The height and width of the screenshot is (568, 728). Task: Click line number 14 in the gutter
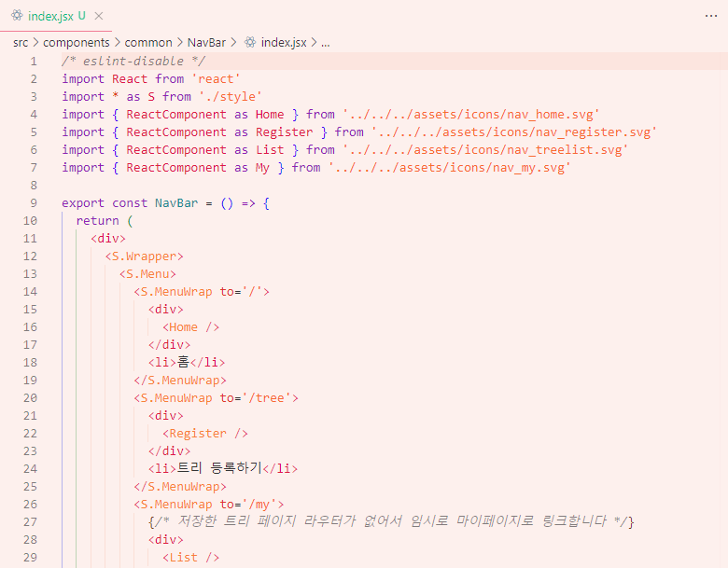click(x=30, y=292)
